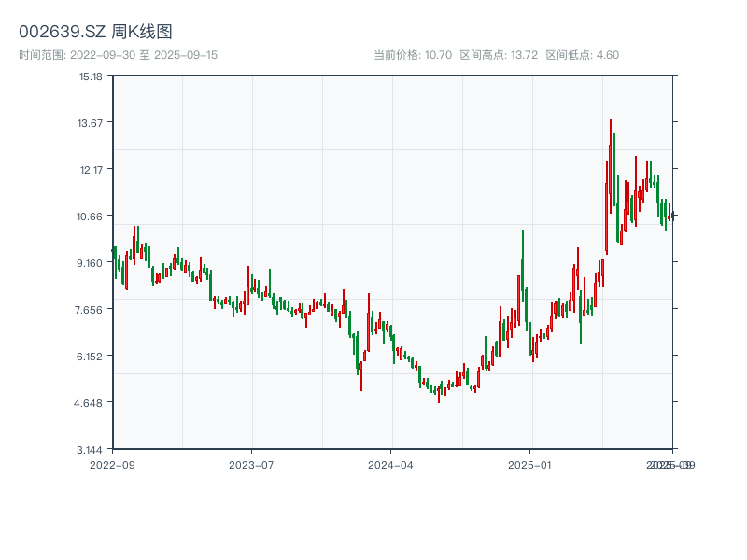Click x-axis label 2024-04
This screenshot has height=560, width=747.
pyautogui.click(x=390, y=465)
